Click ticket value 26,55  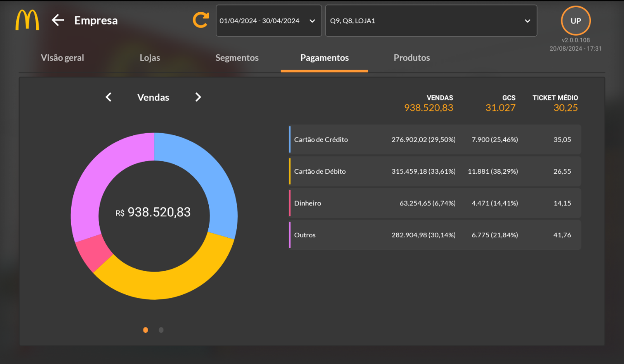point(562,171)
